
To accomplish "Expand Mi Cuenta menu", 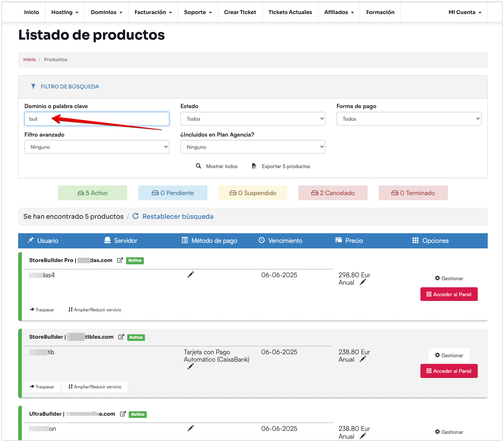I will point(465,12).
